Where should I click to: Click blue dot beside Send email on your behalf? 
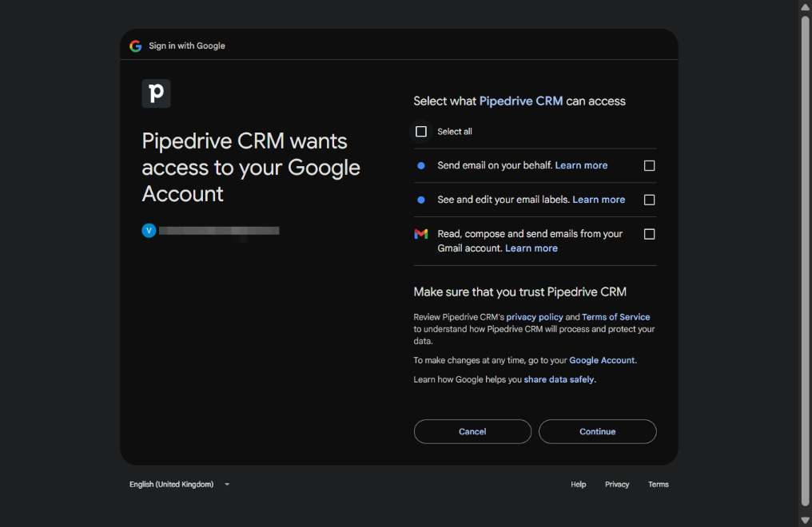(421, 166)
